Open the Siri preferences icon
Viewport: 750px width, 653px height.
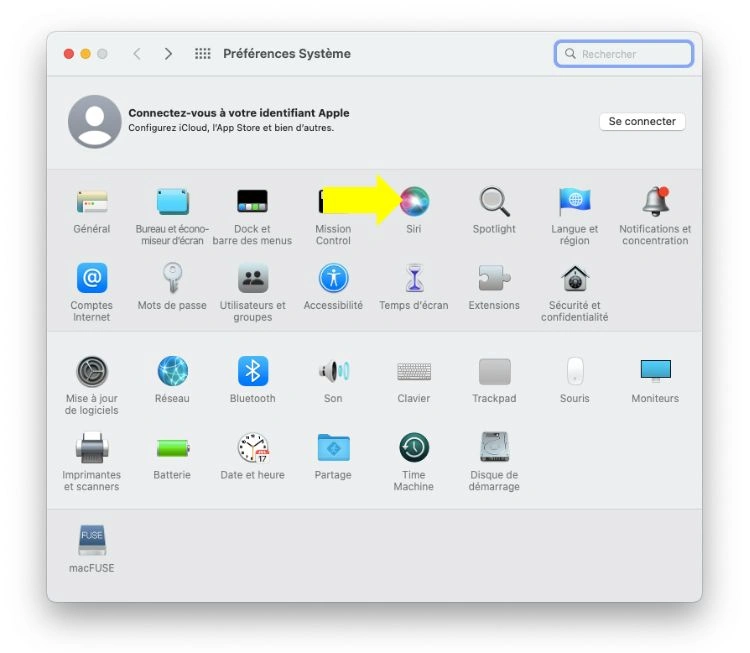point(414,201)
